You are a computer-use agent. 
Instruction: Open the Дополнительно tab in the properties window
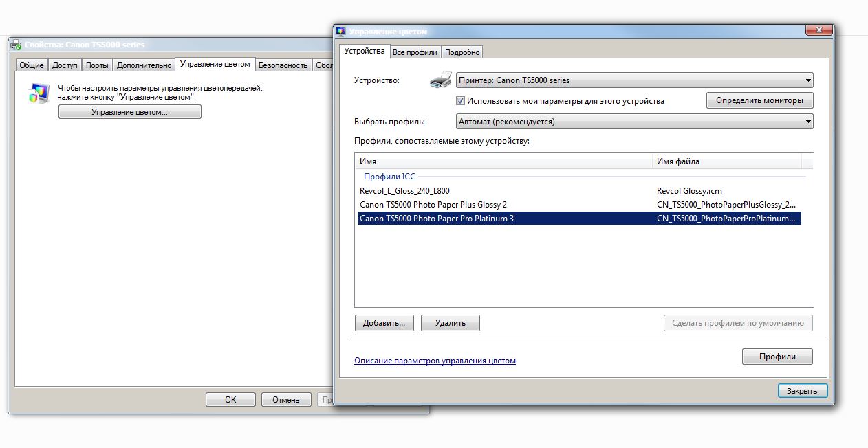[144, 65]
